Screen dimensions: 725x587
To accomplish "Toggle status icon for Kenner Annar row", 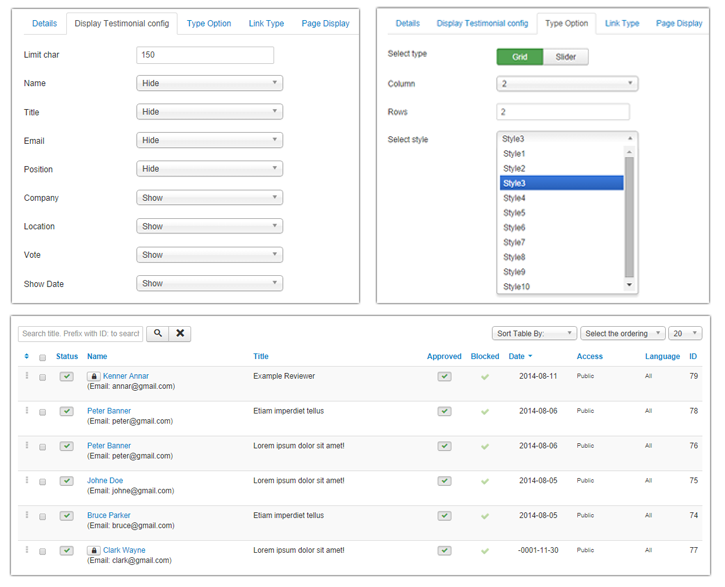I will coord(67,376).
